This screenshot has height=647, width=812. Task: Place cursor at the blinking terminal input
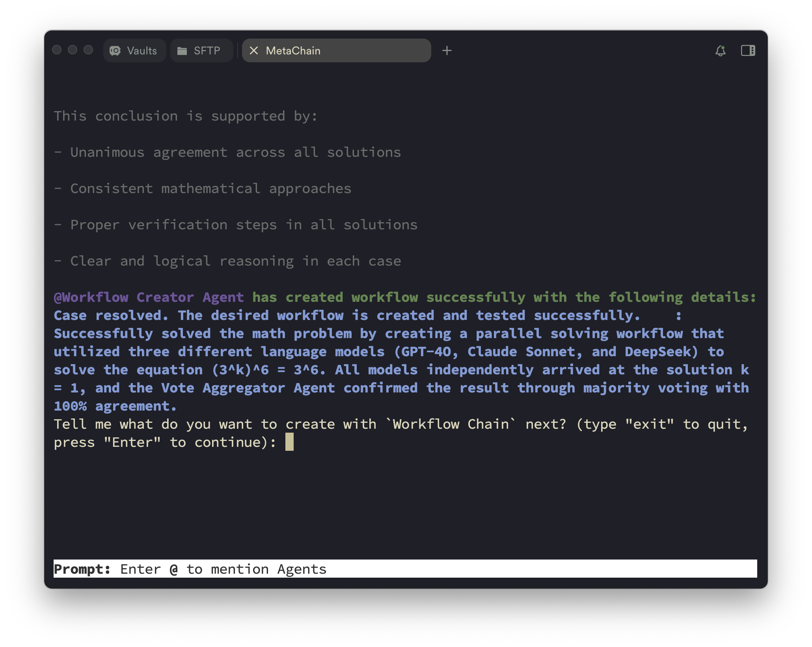(x=290, y=442)
